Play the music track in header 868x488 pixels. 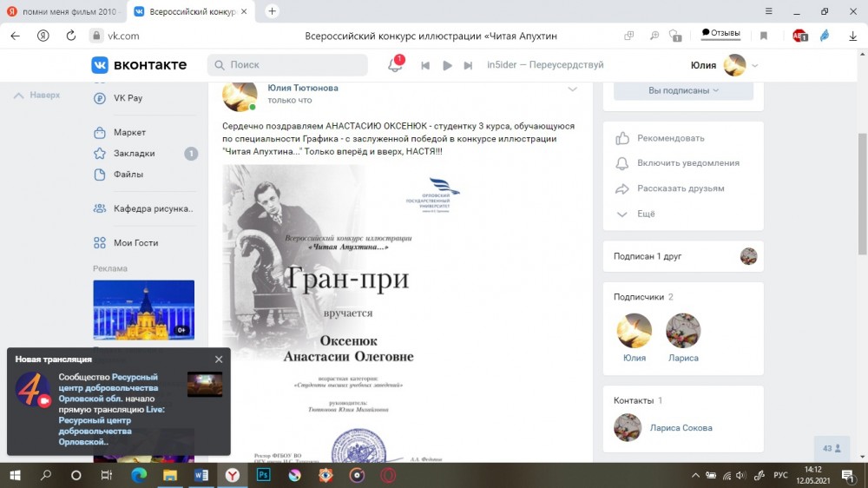[x=447, y=66]
